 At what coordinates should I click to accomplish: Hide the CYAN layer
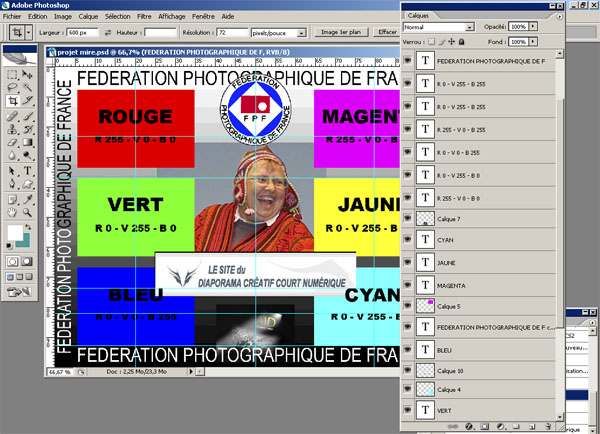(408, 239)
